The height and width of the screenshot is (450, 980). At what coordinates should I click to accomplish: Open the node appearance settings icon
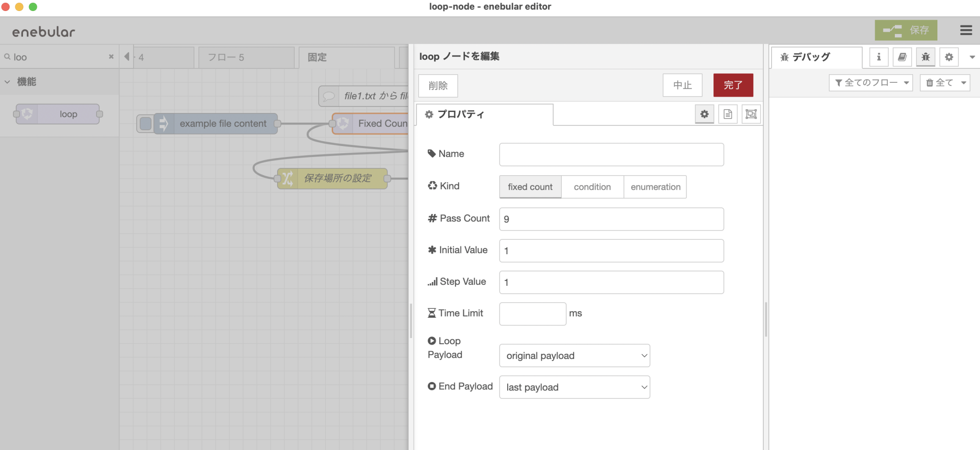point(751,114)
